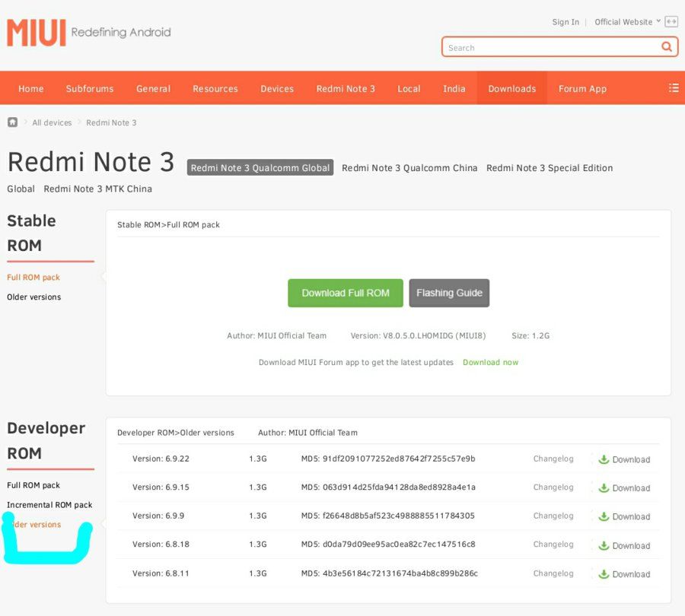Open the Forum App menu item

[582, 89]
